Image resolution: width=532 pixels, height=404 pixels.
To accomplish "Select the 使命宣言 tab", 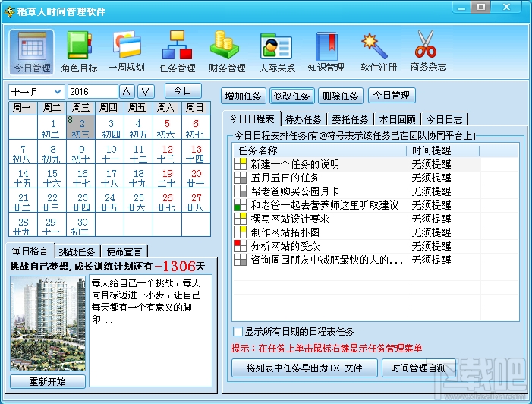I will pyautogui.click(x=124, y=251).
